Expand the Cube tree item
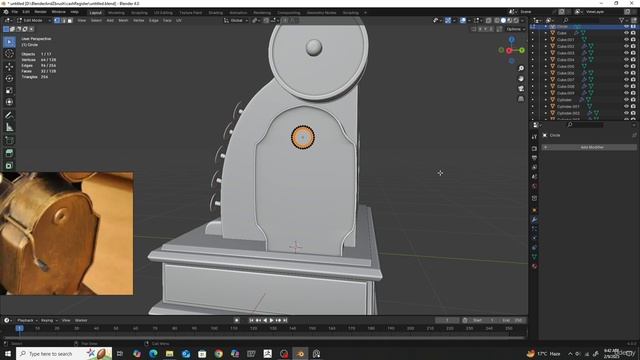Screen dimensions: 640x360 coord(546,33)
